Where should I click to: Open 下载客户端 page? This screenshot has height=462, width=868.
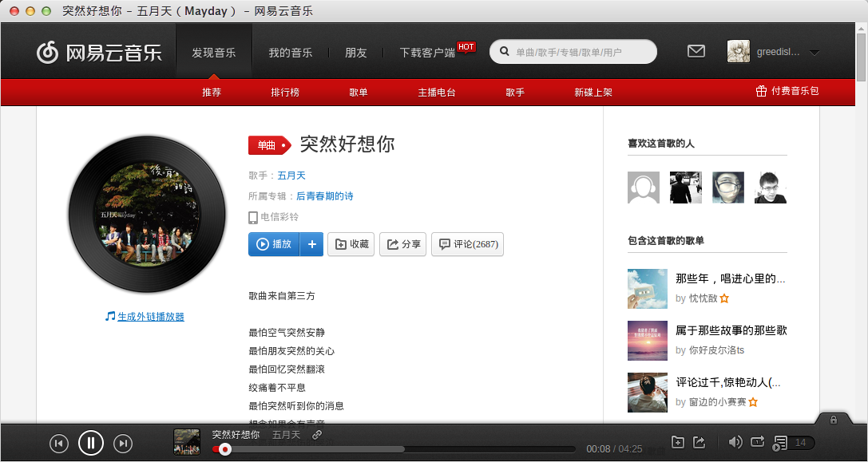[x=427, y=53]
